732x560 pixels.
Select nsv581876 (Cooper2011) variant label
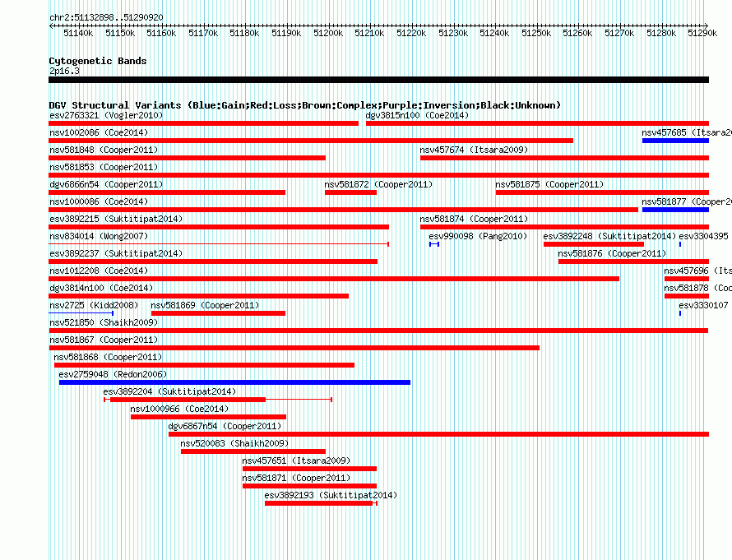[x=612, y=253]
